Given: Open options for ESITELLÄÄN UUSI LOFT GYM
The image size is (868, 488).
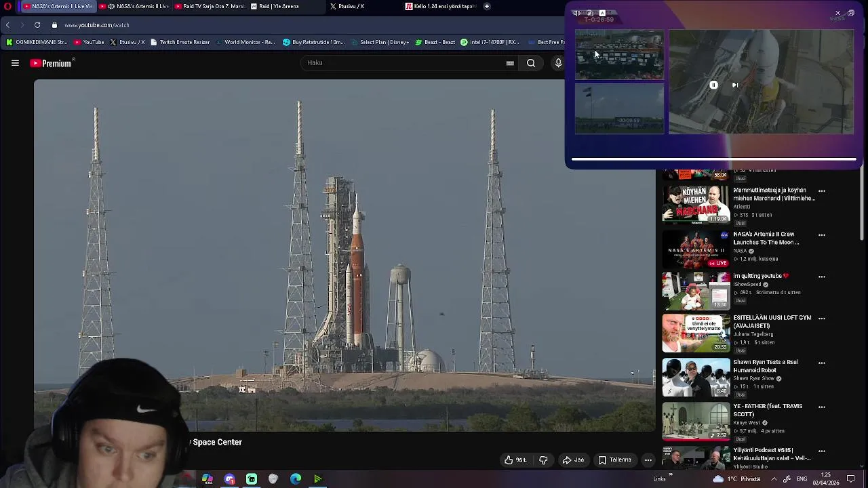Looking at the screenshot, I should pyautogui.click(x=822, y=319).
